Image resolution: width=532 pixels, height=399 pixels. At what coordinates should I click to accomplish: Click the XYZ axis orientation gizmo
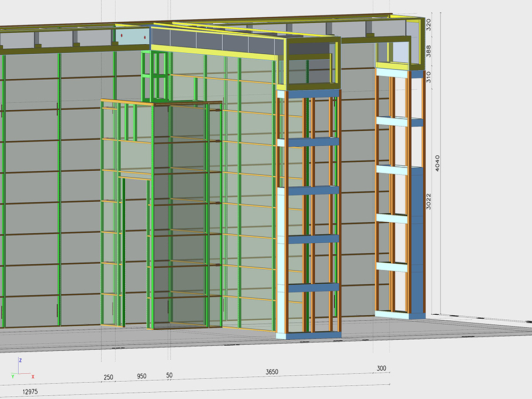19,371
